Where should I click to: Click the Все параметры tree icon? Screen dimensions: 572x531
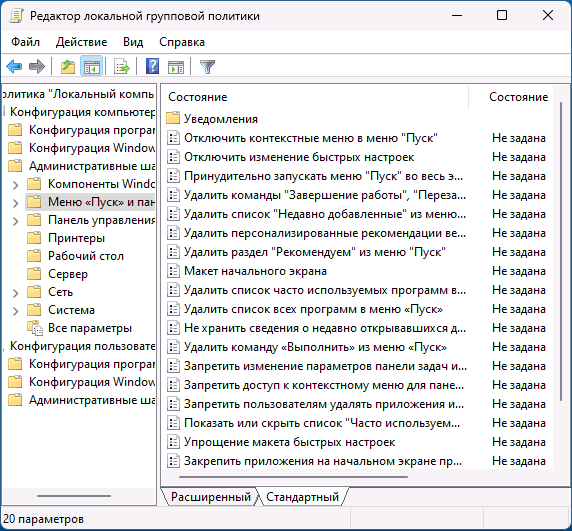pos(35,328)
